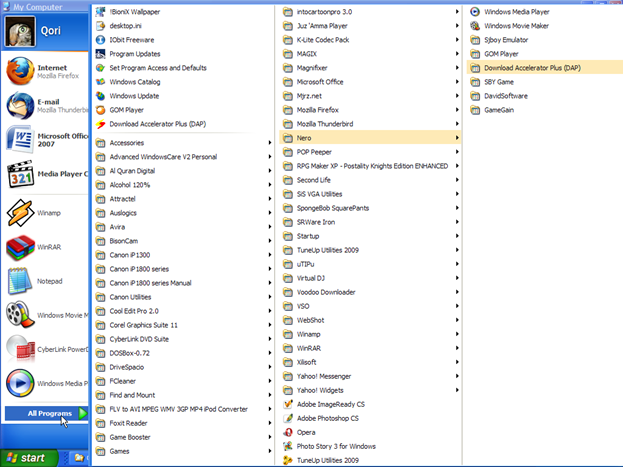Open the Foxit Reader folder
The height and width of the screenshot is (468, 624).
click(183, 423)
